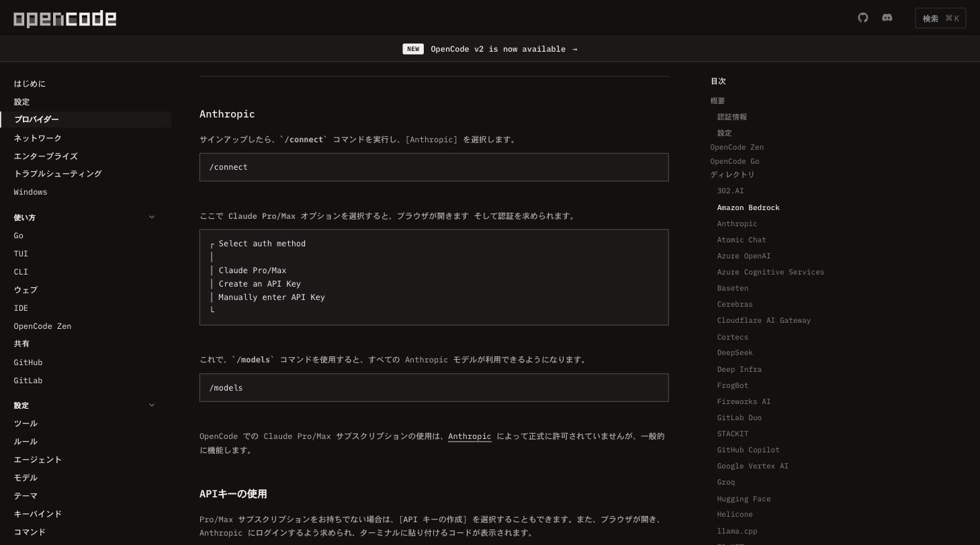Jump to Amazon Bedrock in table of contents

click(748, 207)
